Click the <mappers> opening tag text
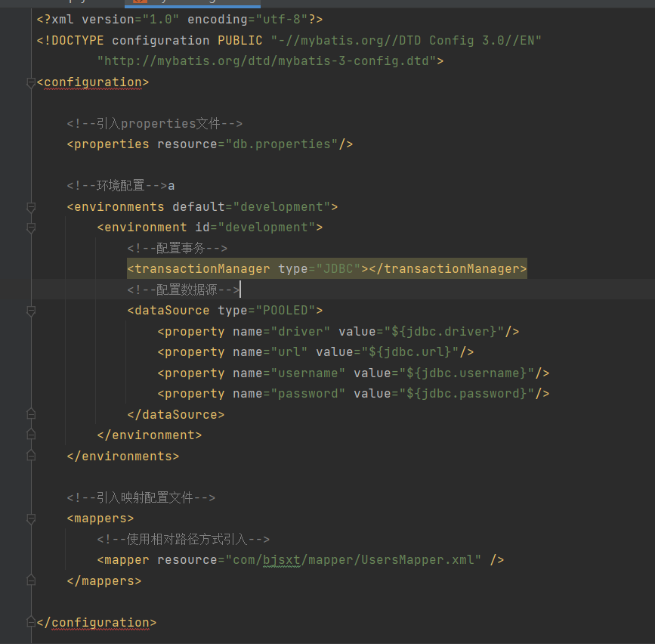Screen dimensions: 655x644 [x=100, y=519]
